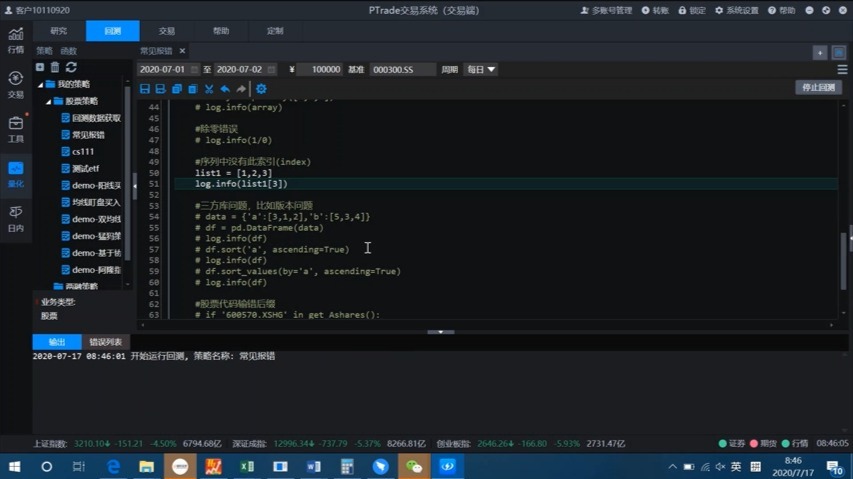Select the 量化 quant sidebar icon
This screenshot has height=479, width=853.
click(15, 174)
